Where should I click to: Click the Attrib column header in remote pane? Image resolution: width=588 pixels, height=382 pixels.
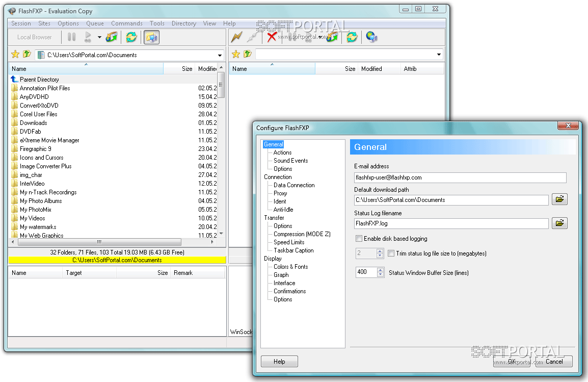[x=422, y=69]
